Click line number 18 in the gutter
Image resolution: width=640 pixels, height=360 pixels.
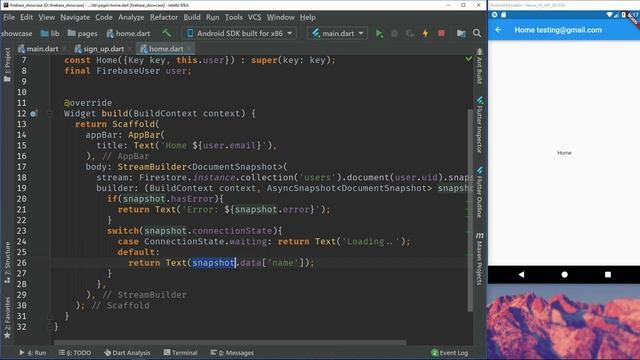coord(22,178)
